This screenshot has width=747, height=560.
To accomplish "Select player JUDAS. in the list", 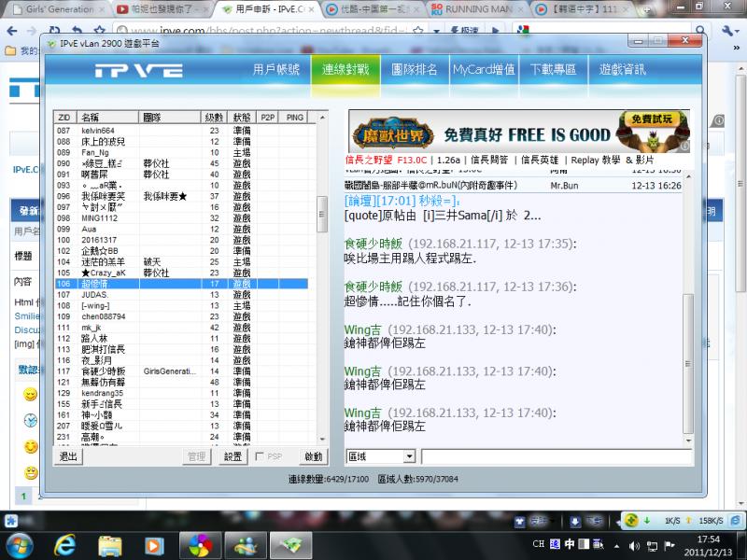I will point(181,295).
